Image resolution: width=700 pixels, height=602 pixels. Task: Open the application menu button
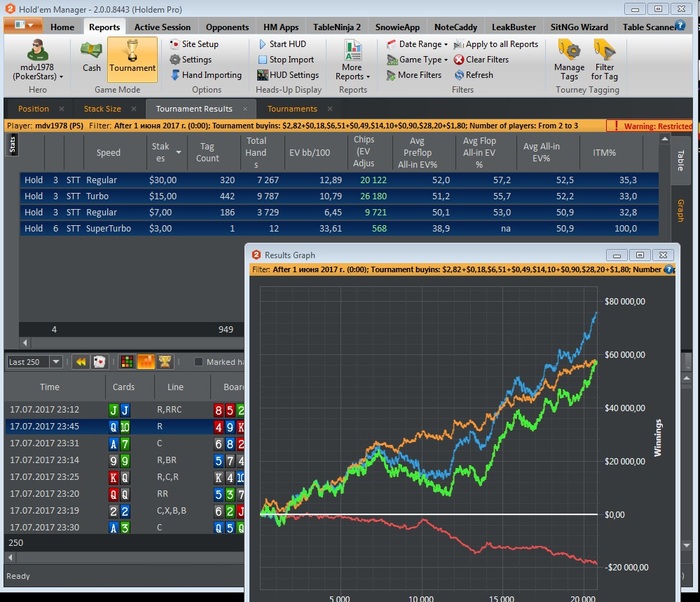23,25
